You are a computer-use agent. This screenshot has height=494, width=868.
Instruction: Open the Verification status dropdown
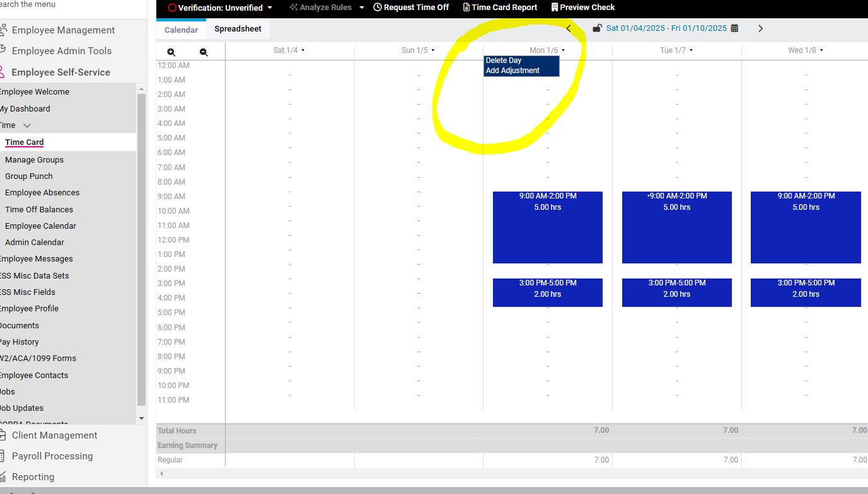pyautogui.click(x=220, y=8)
